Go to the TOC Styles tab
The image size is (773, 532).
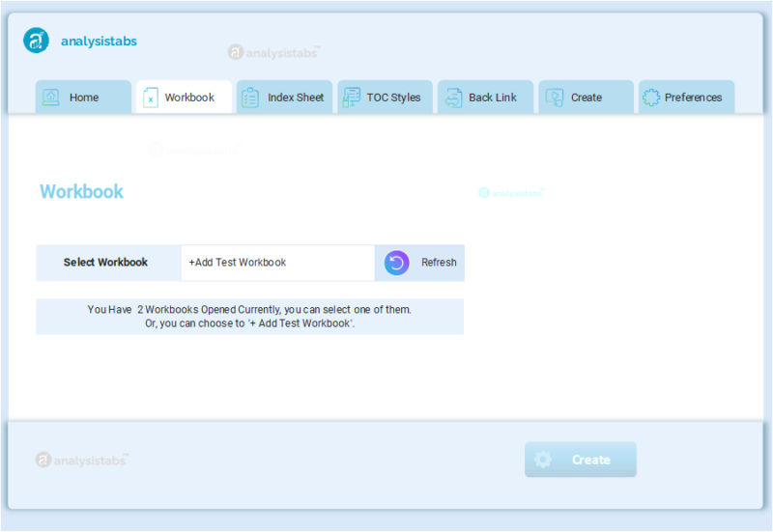click(393, 98)
